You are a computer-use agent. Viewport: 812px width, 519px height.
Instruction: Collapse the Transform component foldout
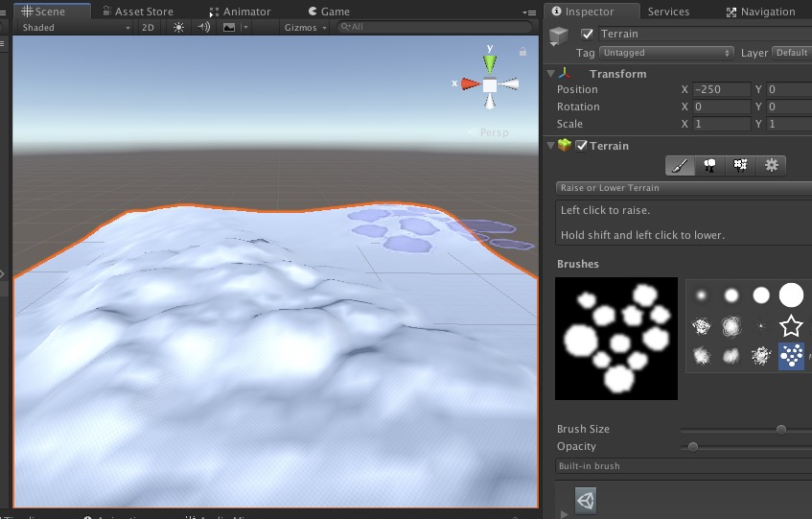551,74
